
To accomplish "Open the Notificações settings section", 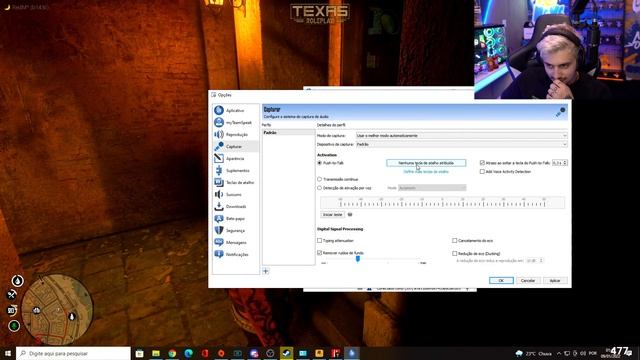I will (x=236, y=254).
